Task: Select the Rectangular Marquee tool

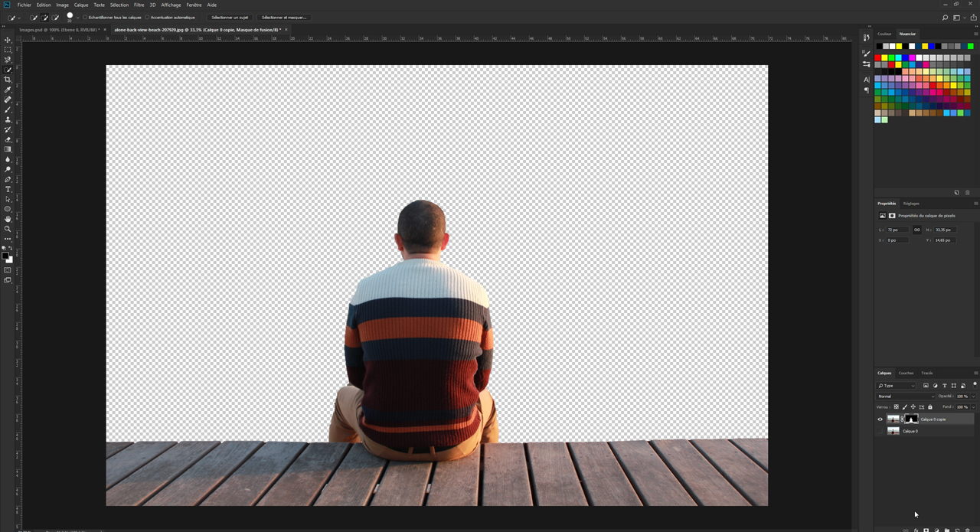Action: coord(8,50)
